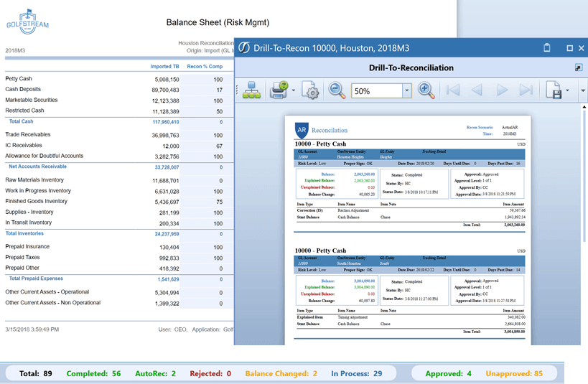This screenshot has height=384, width=588.
Task: Click the AutoRec: 2 status entry
Action: tap(155, 374)
